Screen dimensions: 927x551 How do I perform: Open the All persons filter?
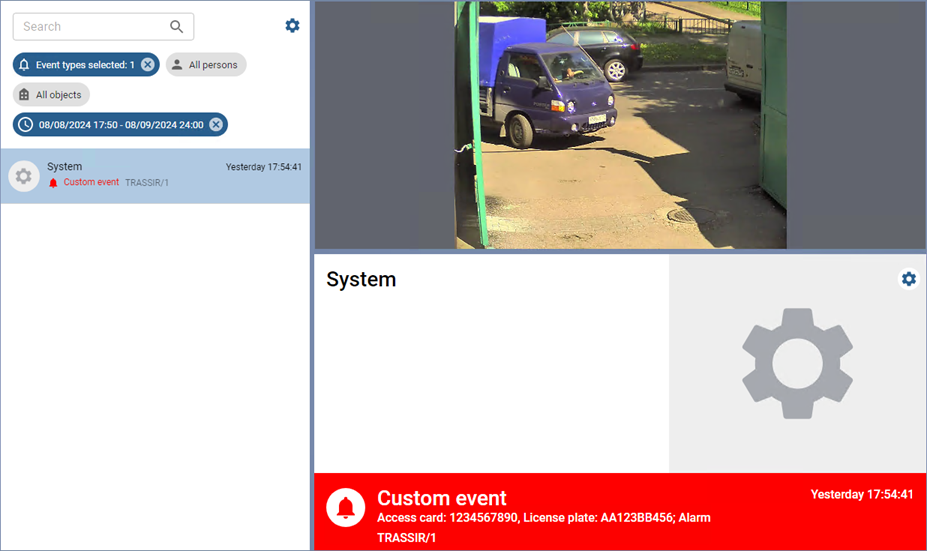click(206, 65)
